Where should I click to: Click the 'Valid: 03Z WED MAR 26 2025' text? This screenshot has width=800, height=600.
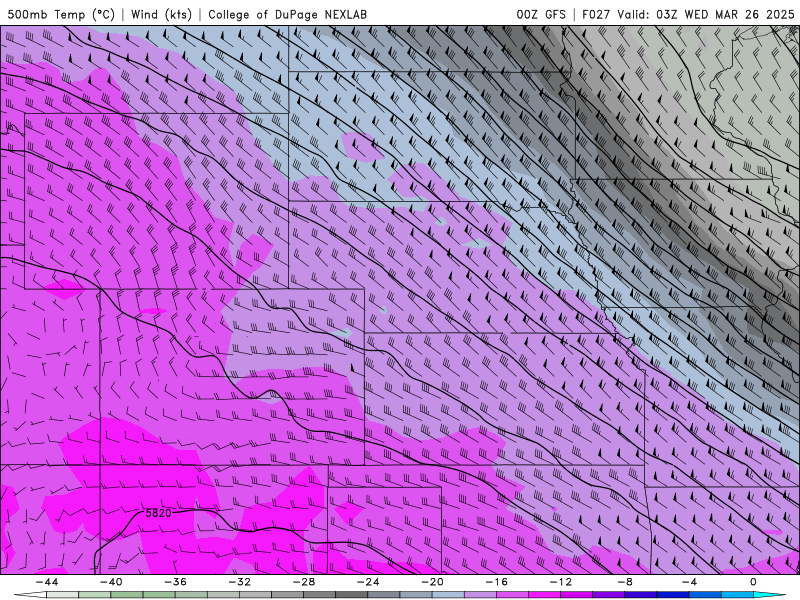tap(706, 14)
